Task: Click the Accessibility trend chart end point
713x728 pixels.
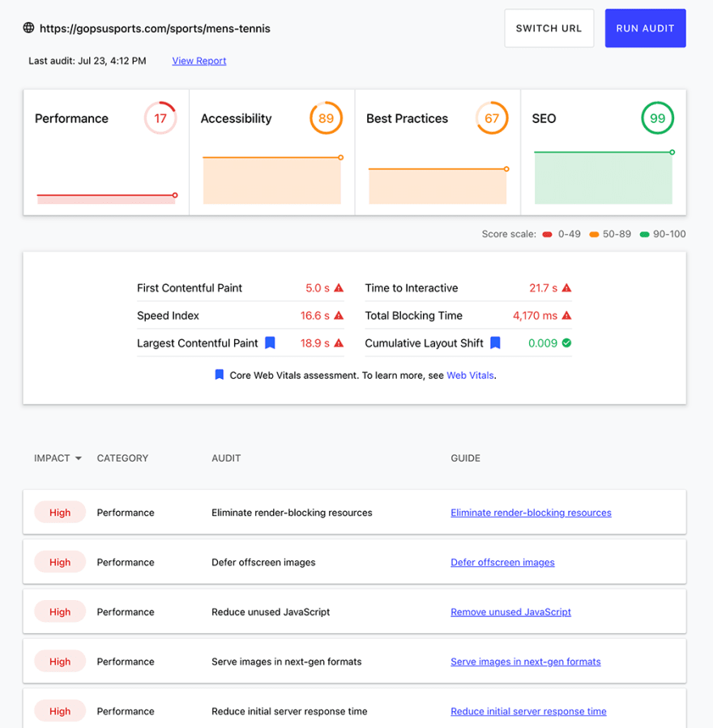Action: (x=341, y=158)
